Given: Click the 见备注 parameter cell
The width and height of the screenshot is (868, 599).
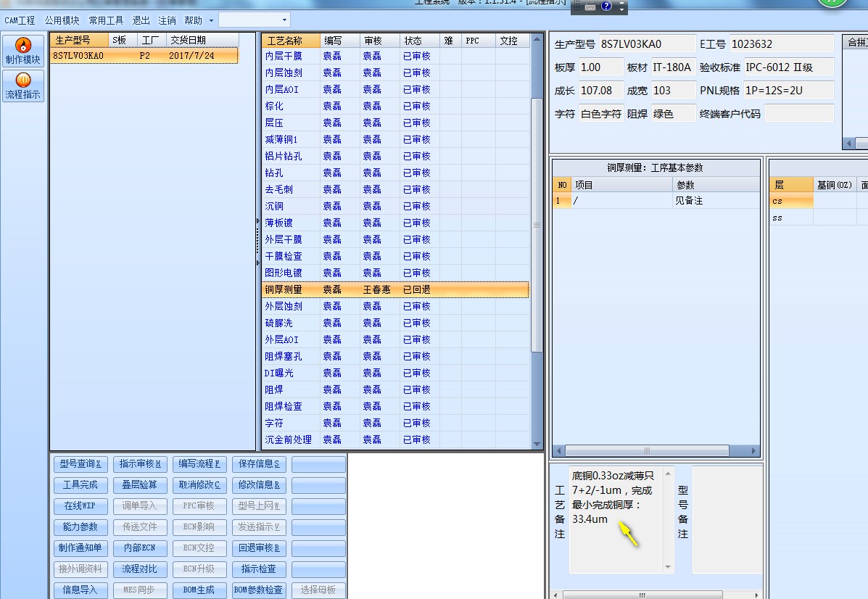Looking at the screenshot, I should coord(715,200).
